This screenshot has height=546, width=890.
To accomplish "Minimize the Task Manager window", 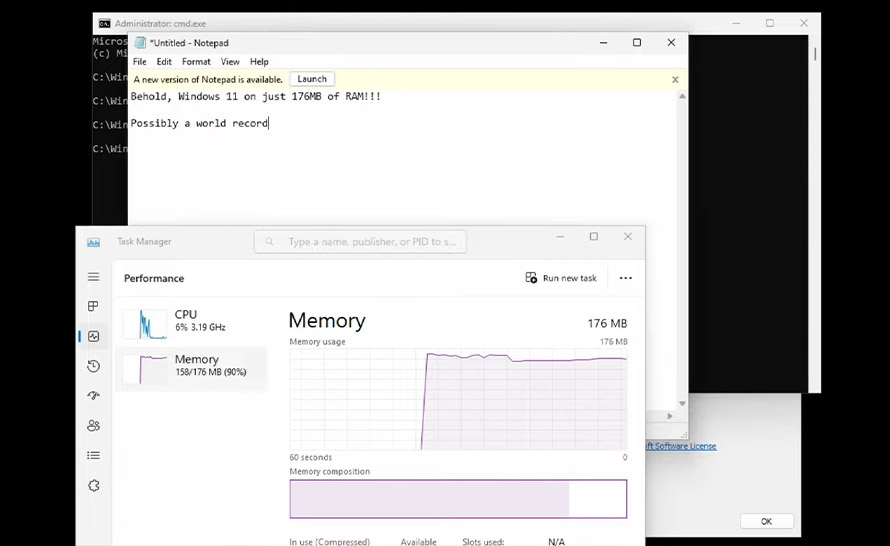I will 560,237.
